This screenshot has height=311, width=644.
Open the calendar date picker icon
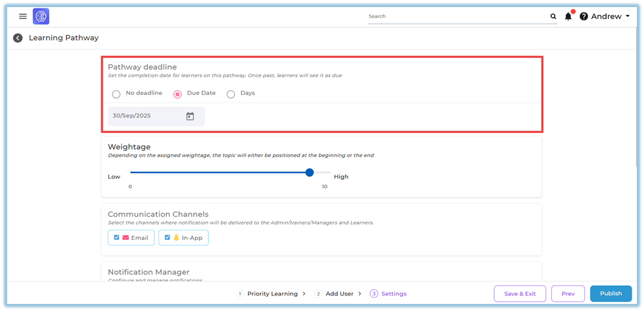click(x=190, y=116)
